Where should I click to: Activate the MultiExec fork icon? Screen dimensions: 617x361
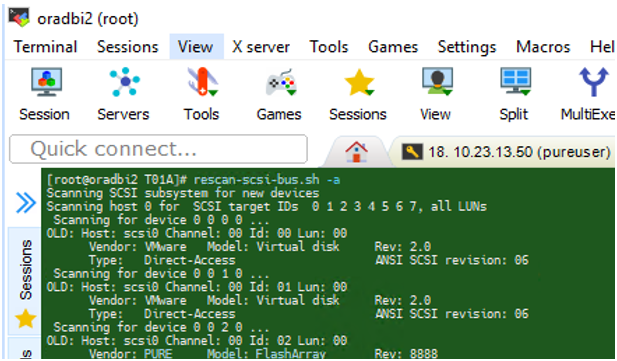point(593,82)
